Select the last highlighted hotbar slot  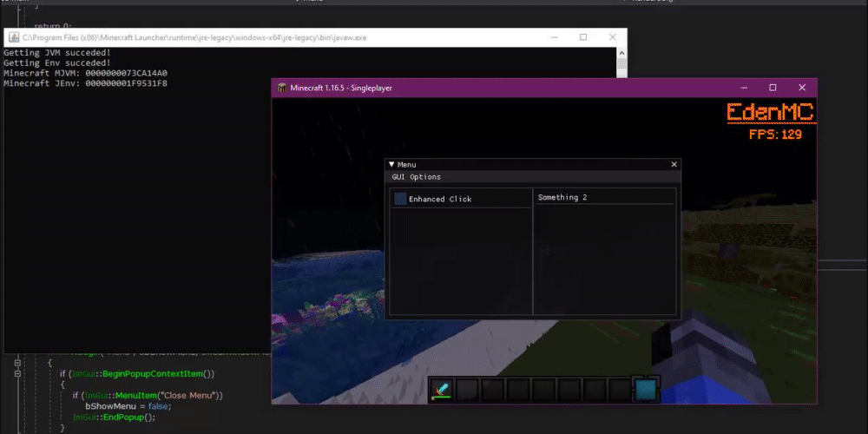pos(646,390)
